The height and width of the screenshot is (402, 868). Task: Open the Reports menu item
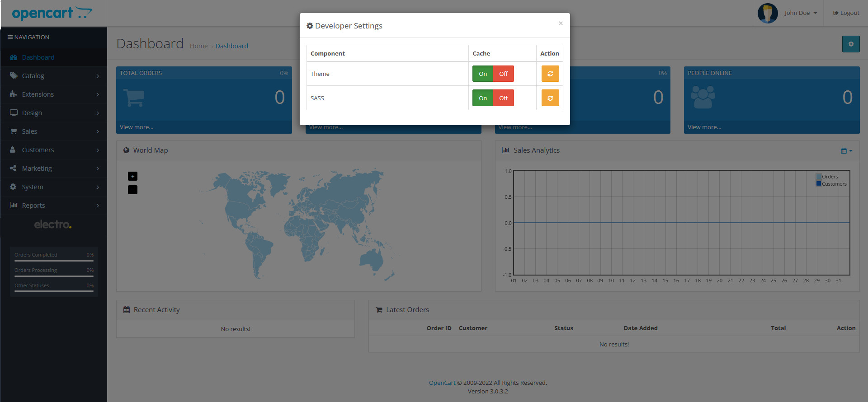(x=53, y=206)
